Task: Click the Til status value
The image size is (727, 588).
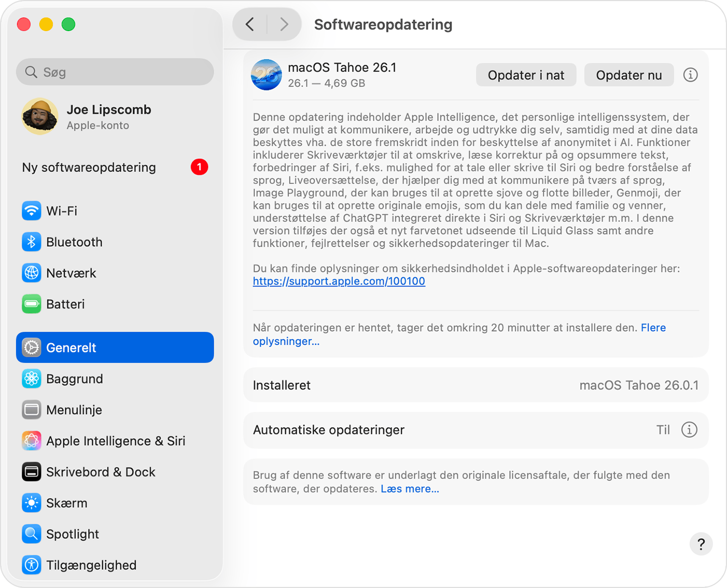Action: (663, 430)
